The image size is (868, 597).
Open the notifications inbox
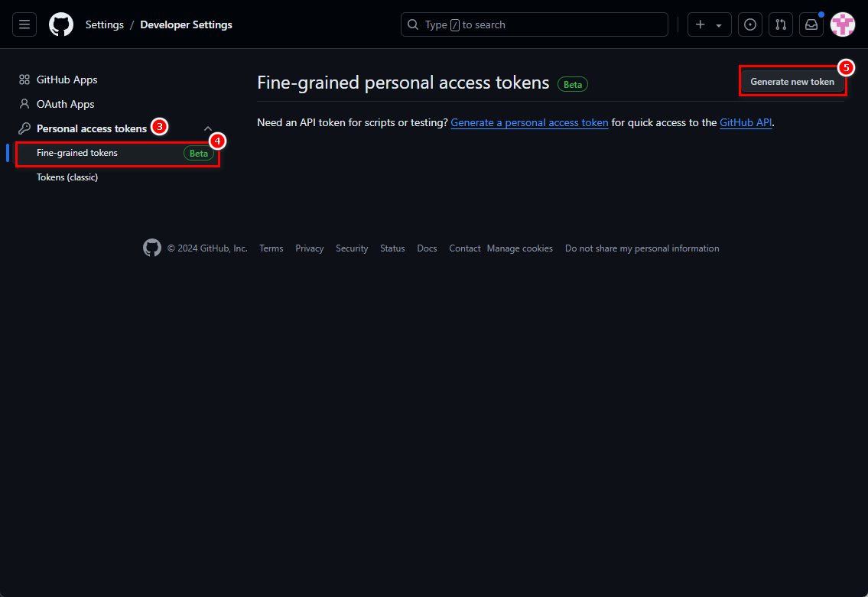811,24
